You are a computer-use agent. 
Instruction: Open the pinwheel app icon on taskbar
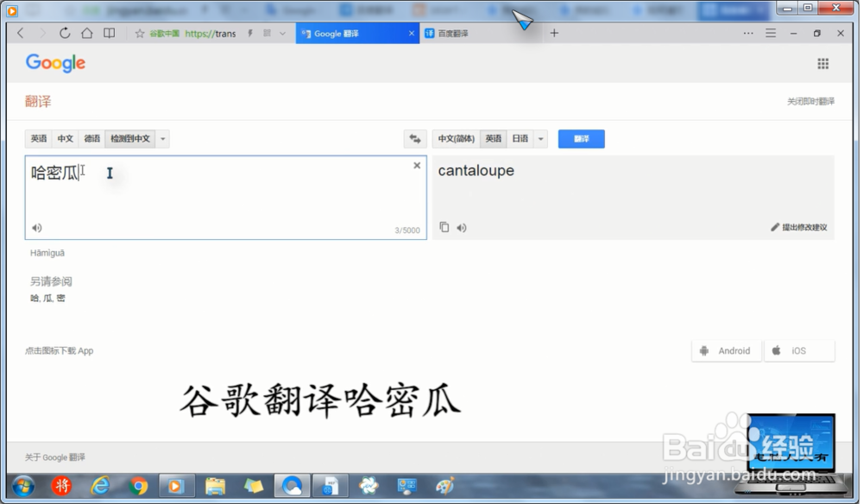[x=369, y=487]
